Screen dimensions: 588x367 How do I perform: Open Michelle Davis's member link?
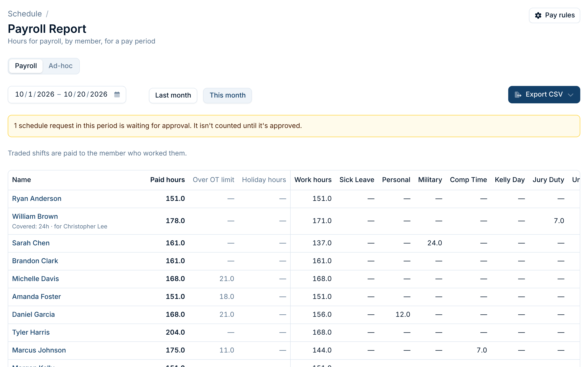[36, 279]
